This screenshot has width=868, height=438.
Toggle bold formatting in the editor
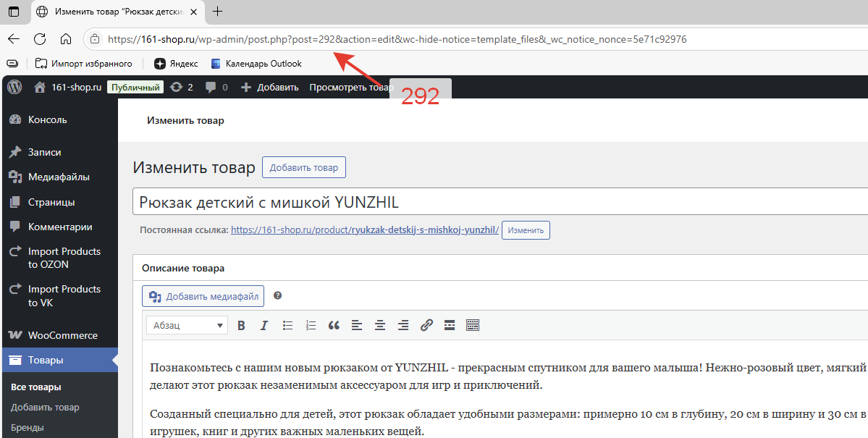[242, 326]
